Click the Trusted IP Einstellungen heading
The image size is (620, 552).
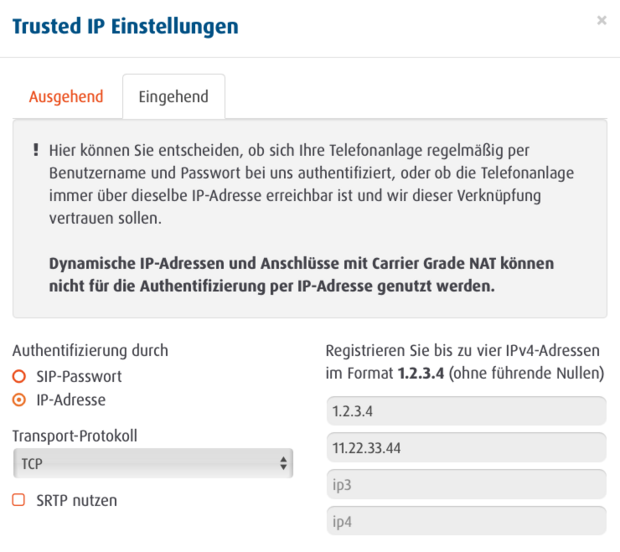click(x=125, y=26)
